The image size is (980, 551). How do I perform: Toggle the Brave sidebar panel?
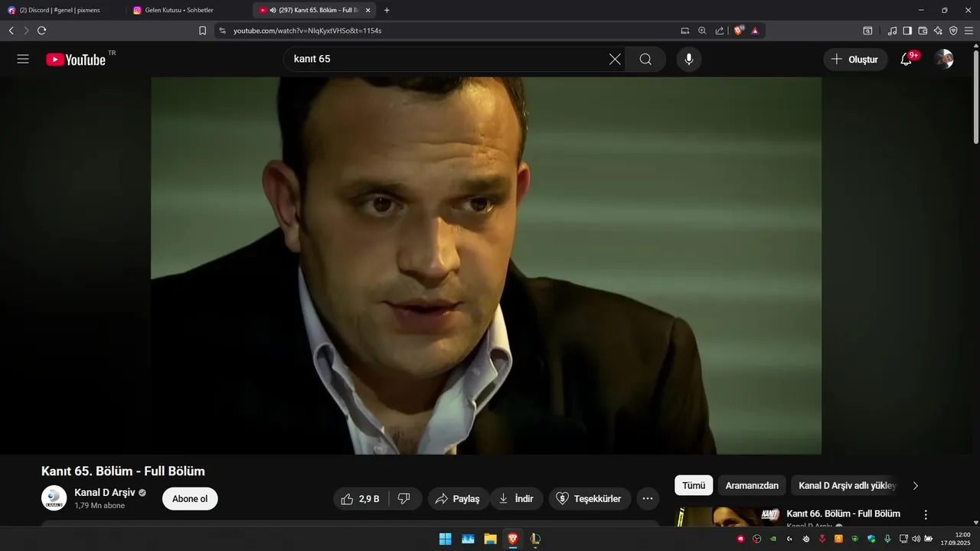(907, 31)
